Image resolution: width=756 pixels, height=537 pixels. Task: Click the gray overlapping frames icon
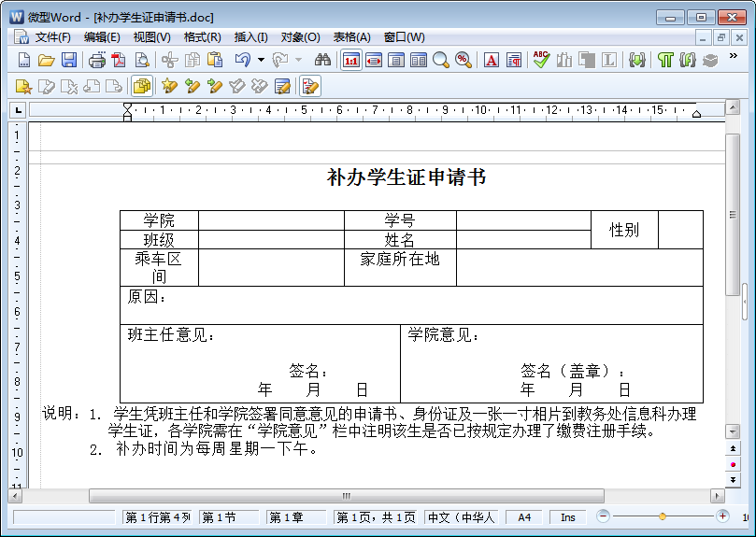[586, 61]
